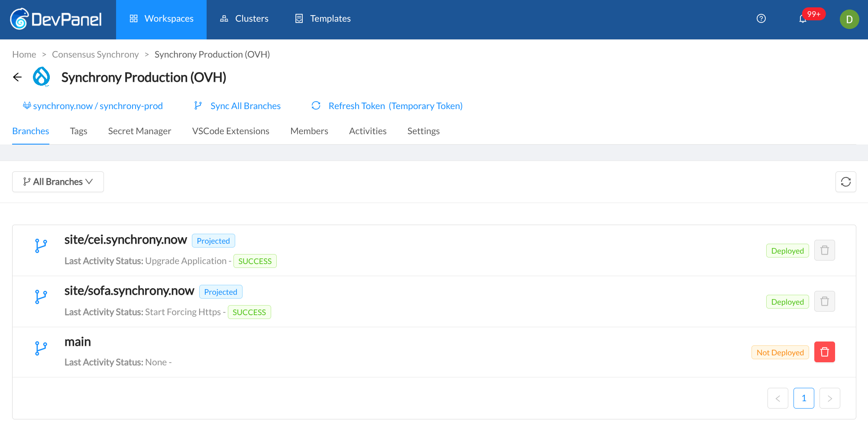Viewport: 868px width, 422px height.
Task: Click the Workspaces grid icon
Action: tap(133, 19)
